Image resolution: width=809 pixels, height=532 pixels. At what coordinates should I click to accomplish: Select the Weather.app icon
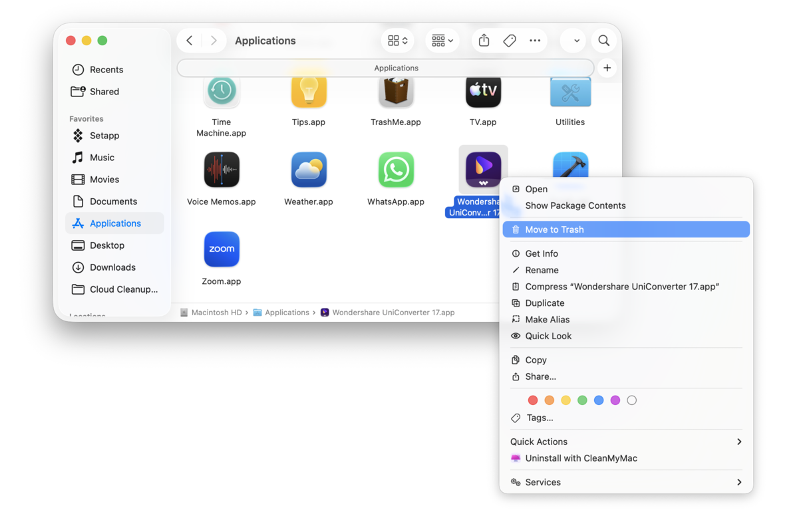(x=309, y=170)
